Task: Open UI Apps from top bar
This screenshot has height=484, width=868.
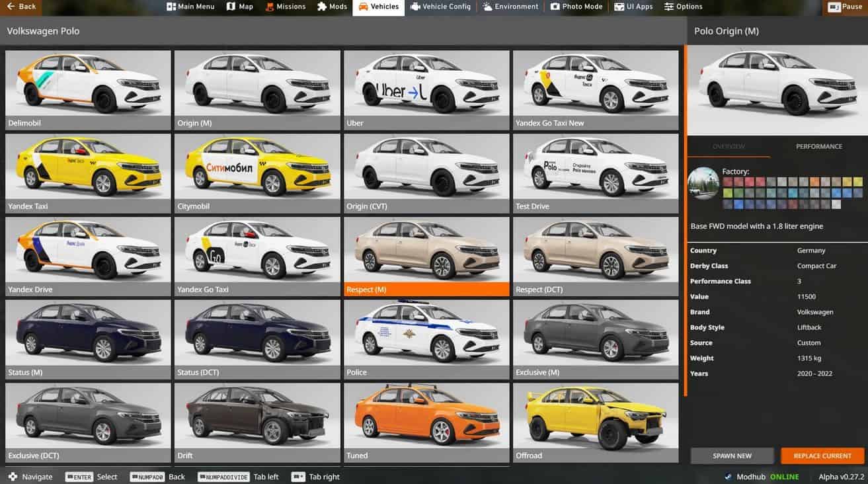Action: pos(633,7)
